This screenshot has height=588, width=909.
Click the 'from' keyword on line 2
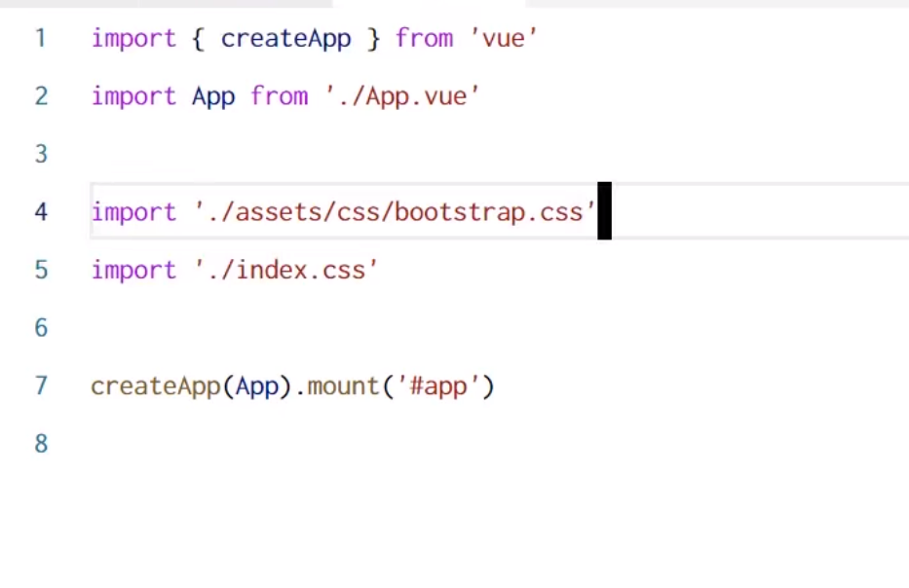pos(280,96)
